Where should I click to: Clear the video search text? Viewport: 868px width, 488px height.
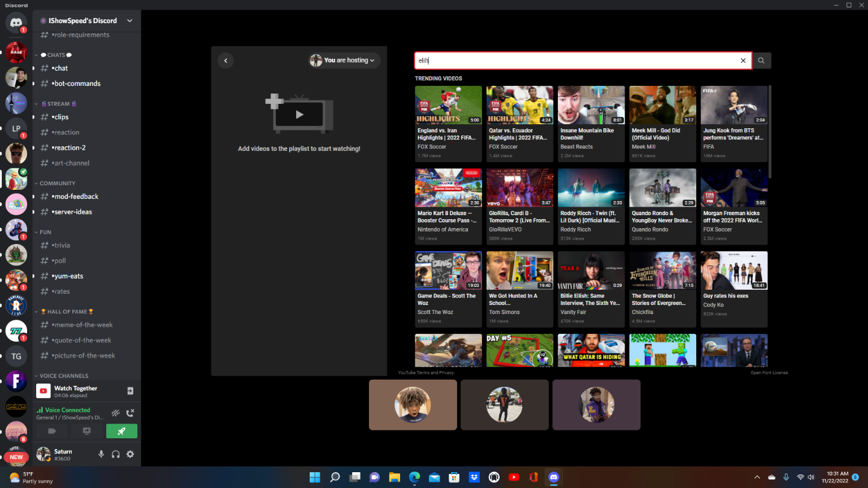click(x=743, y=60)
